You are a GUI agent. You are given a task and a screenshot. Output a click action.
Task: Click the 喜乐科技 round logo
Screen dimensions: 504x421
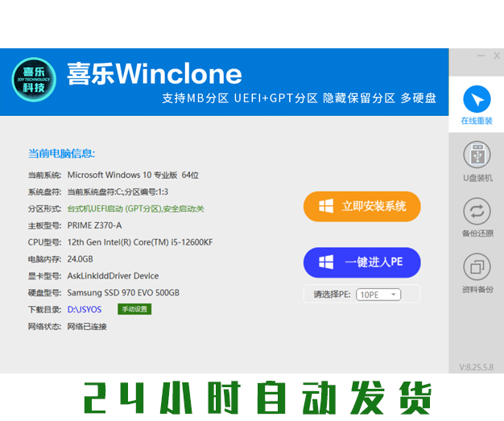coord(34,80)
